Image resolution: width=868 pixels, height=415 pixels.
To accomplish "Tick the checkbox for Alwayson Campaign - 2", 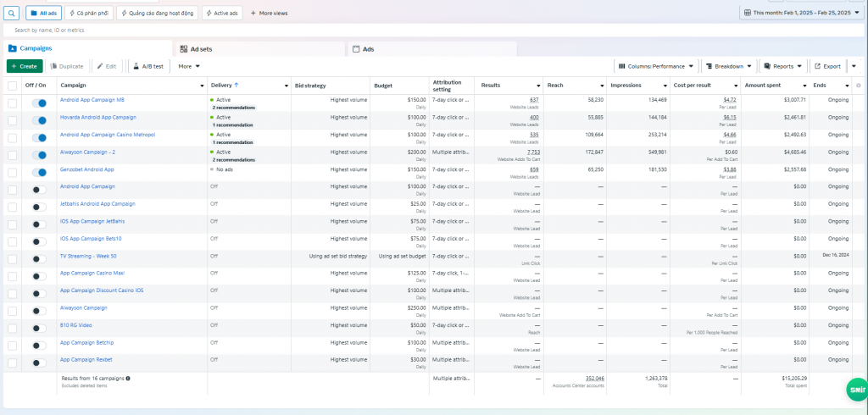I will click(12, 155).
